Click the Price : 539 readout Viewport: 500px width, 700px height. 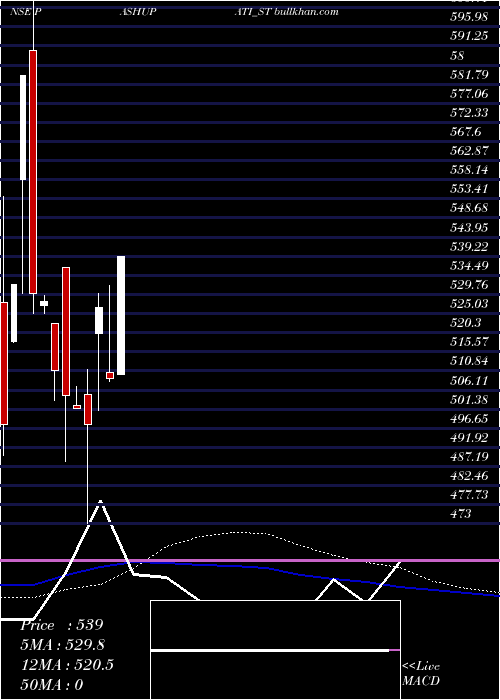(62, 625)
